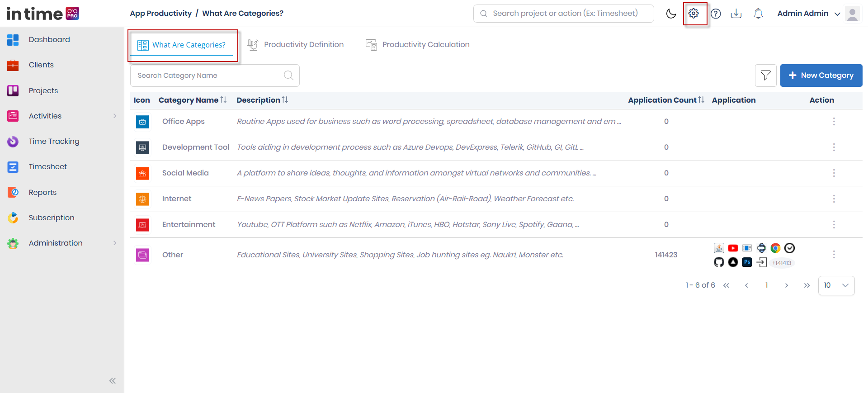Open action menu for Development Tool
This screenshot has width=868, height=393.
834,147
